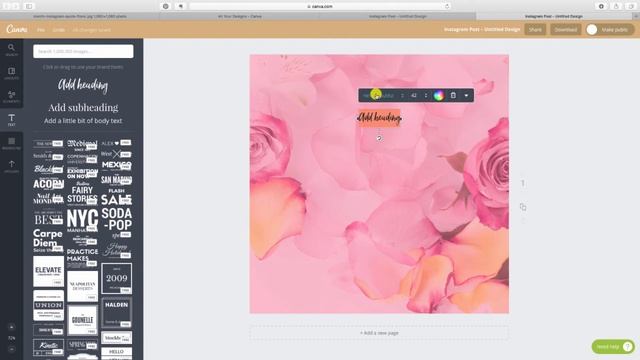The height and width of the screenshot is (360, 640).
Task: Click the Safari reload icon in address bar
Action: (447, 6)
